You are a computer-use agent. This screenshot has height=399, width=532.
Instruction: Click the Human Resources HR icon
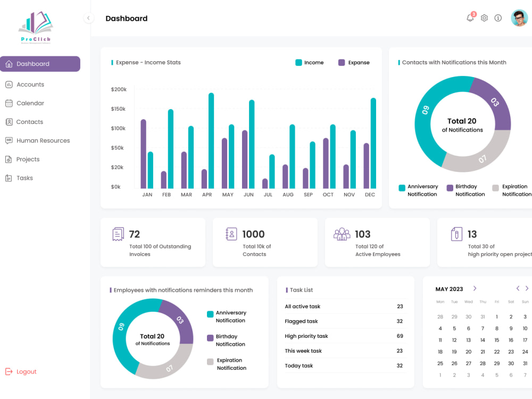point(9,140)
